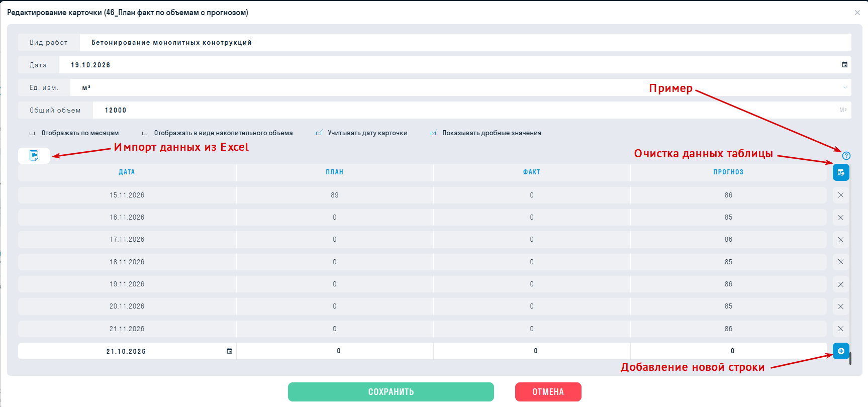Click the ФАКТ column header

pos(532,172)
